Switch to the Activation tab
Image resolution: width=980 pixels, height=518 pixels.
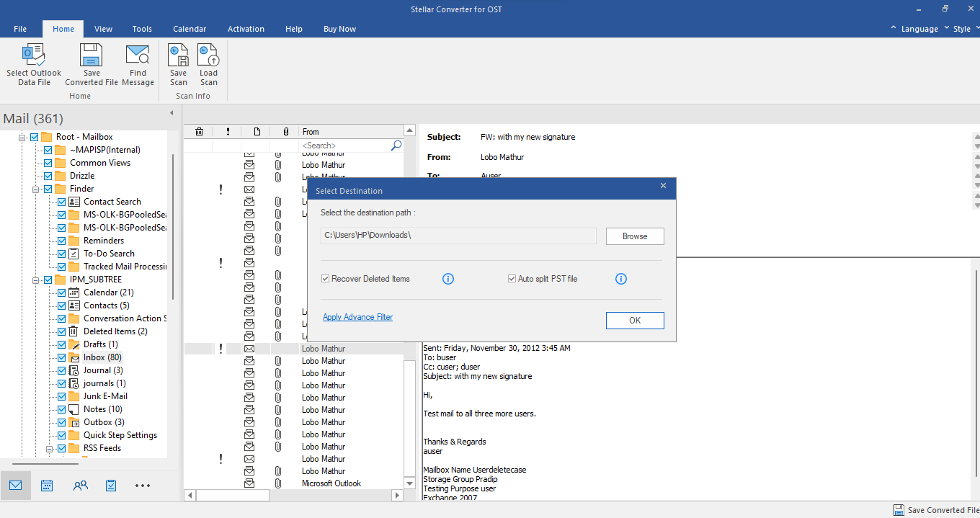tap(246, 29)
